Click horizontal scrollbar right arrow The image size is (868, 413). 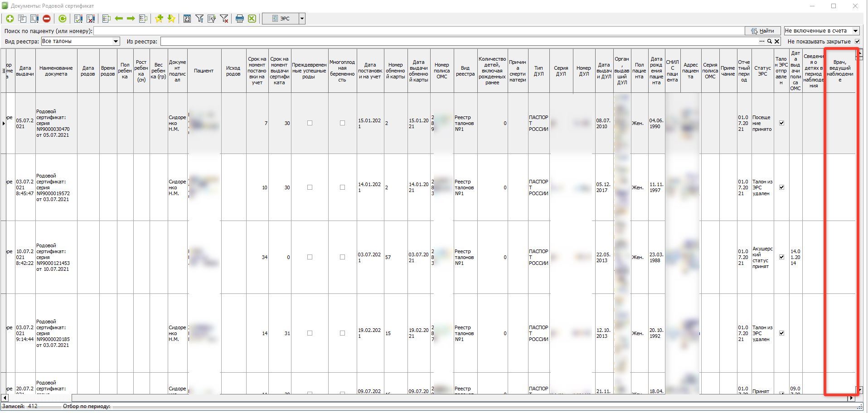(851, 398)
